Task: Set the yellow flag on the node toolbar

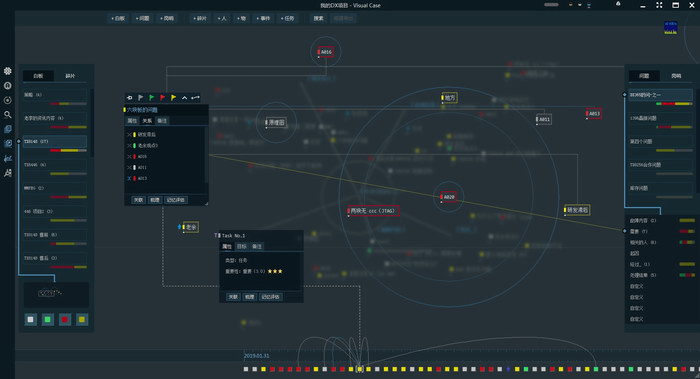Action: pyautogui.click(x=174, y=97)
